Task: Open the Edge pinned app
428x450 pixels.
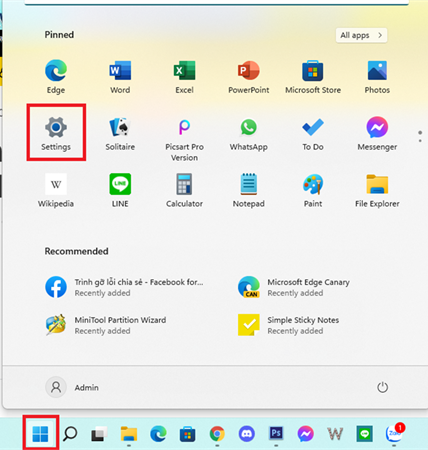Action: [x=56, y=77]
